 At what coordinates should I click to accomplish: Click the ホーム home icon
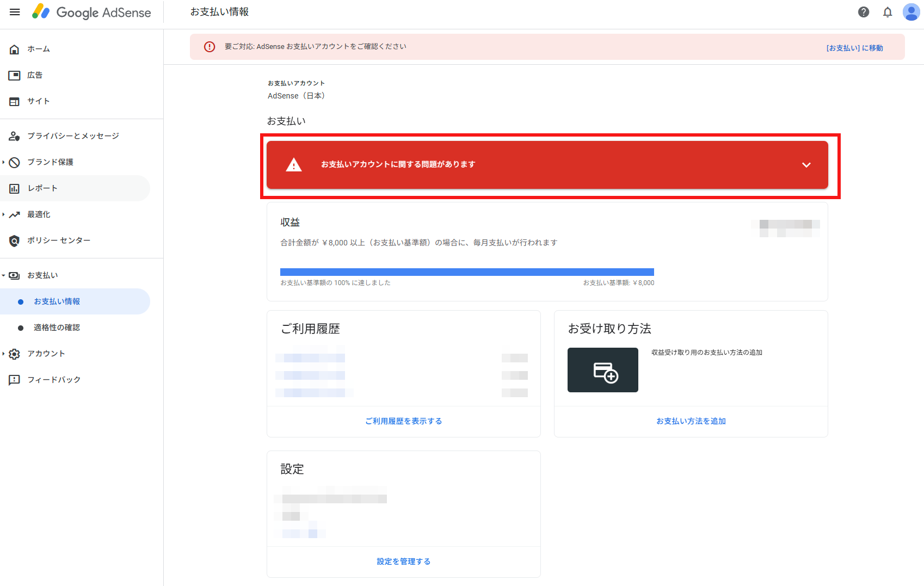(x=15, y=50)
